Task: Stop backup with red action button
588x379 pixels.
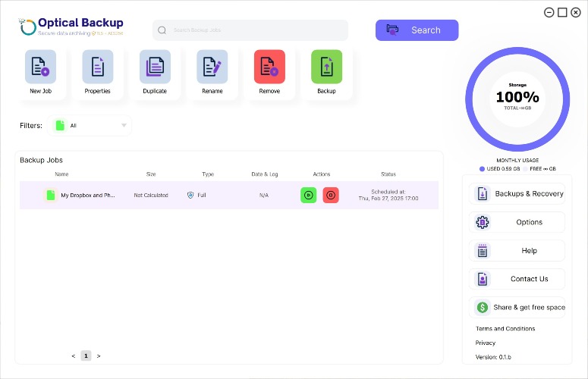Action: pyautogui.click(x=331, y=195)
